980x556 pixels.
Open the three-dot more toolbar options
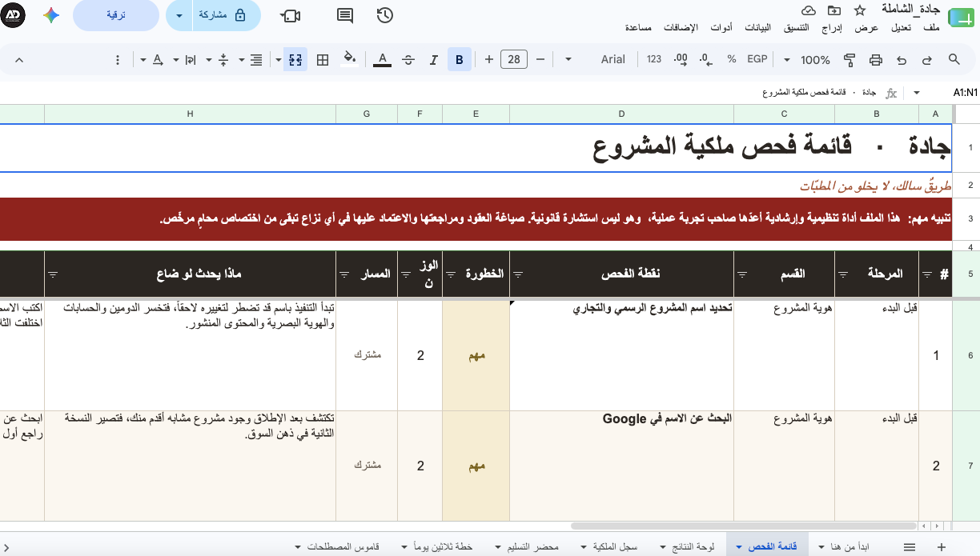pos(118,59)
